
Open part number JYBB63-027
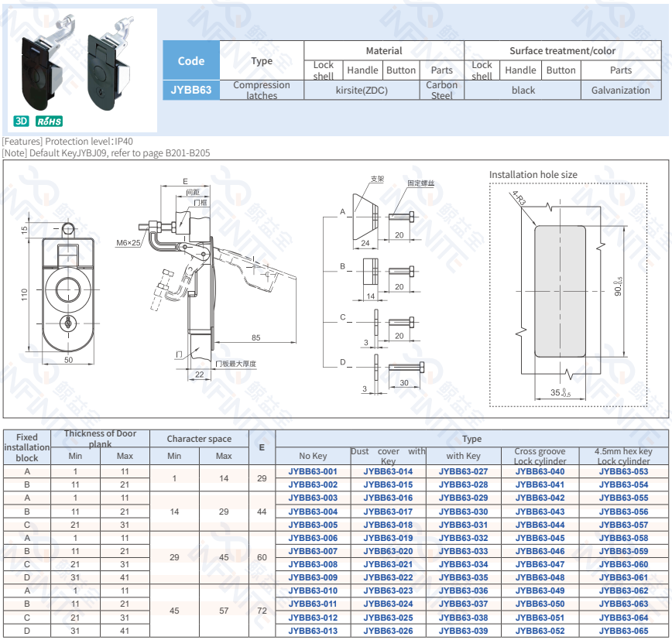pyautogui.click(x=463, y=471)
